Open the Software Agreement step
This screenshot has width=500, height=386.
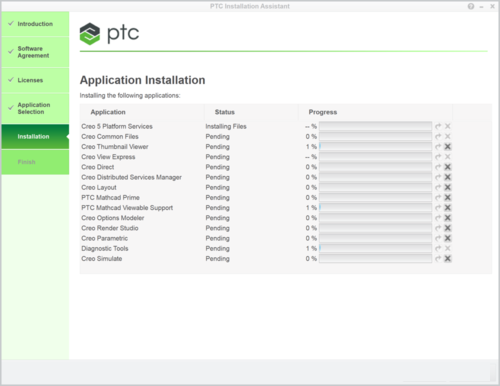coord(35,52)
